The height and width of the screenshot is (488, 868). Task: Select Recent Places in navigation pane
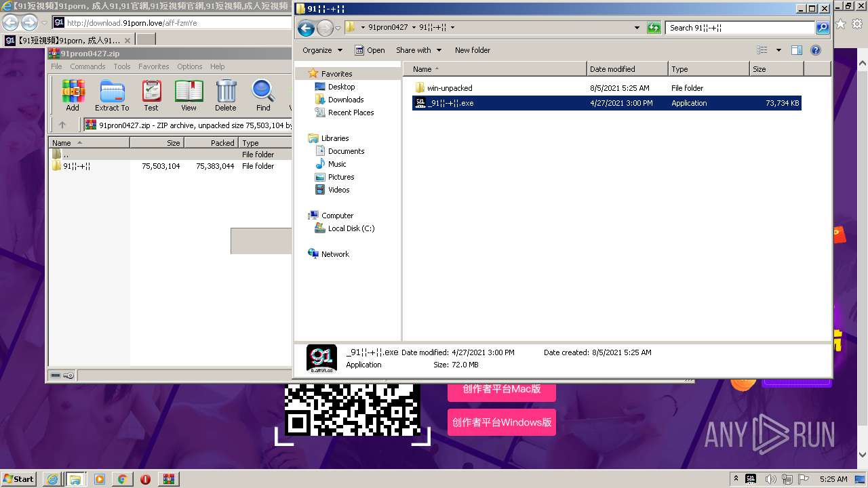(x=351, y=113)
